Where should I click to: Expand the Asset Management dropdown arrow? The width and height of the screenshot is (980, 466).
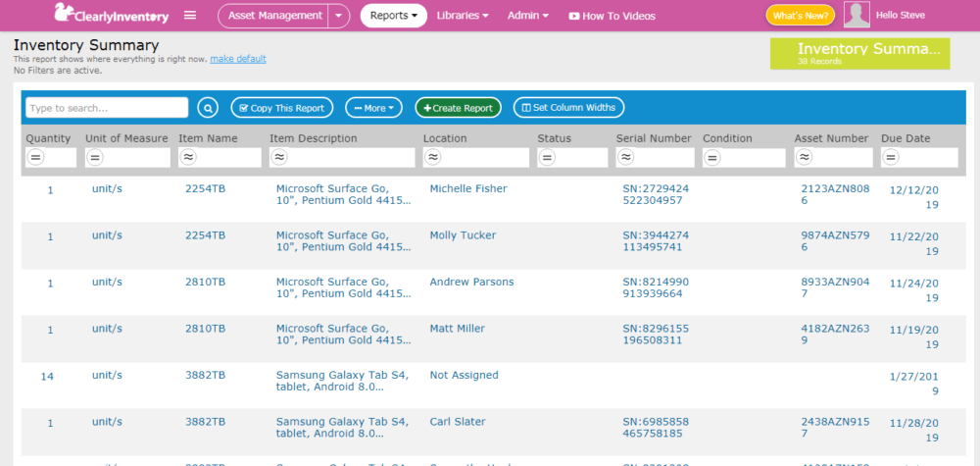click(x=339, y=16)
